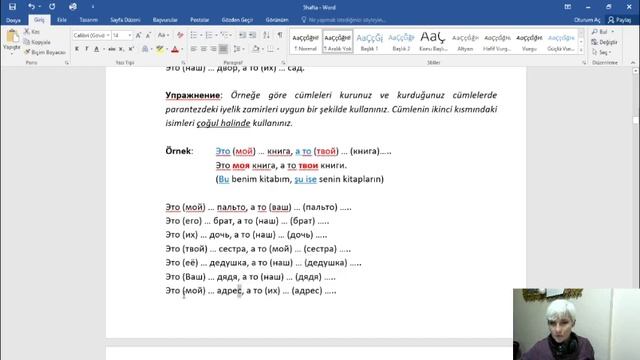This screenshot has width=640, height=360.
Task: Click Oturum Aç sign in
Action: click(x=587, y=20)
